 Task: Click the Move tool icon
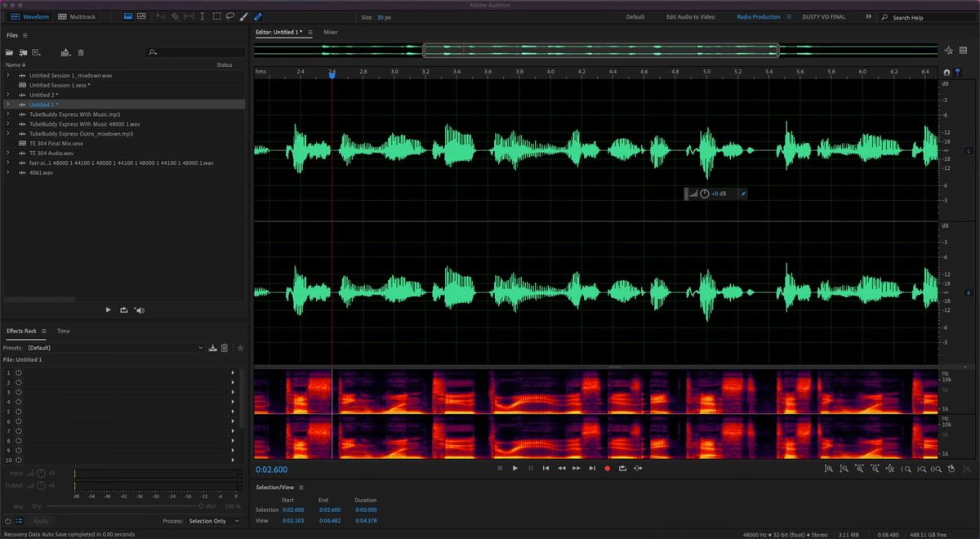[161, 16]
